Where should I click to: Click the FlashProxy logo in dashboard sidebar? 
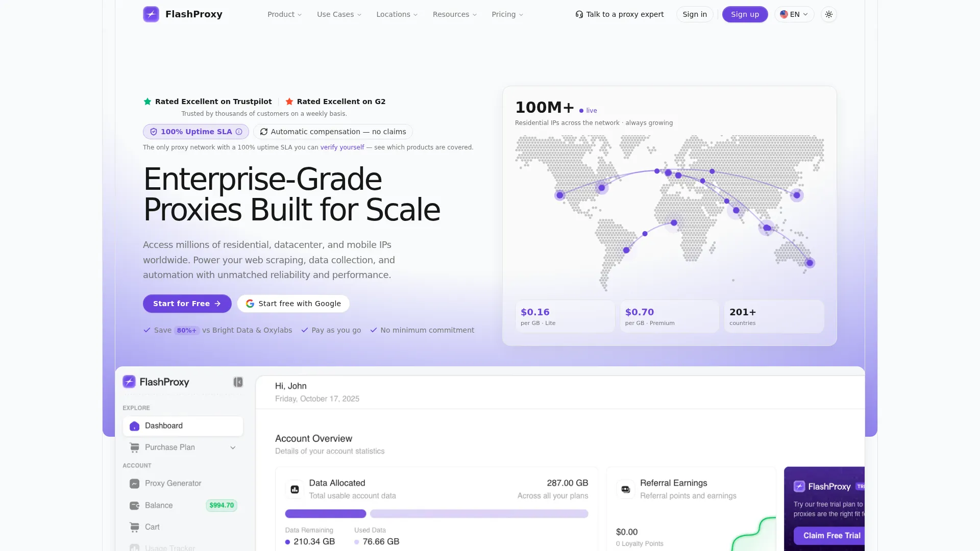(156, 382)
